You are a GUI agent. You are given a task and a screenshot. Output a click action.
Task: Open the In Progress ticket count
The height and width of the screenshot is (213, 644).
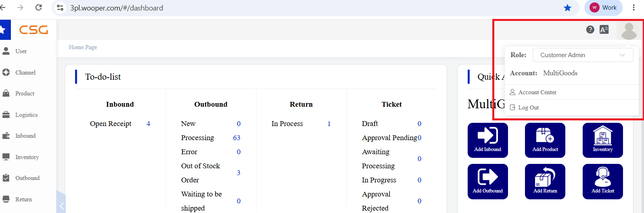tap(419, 180)
